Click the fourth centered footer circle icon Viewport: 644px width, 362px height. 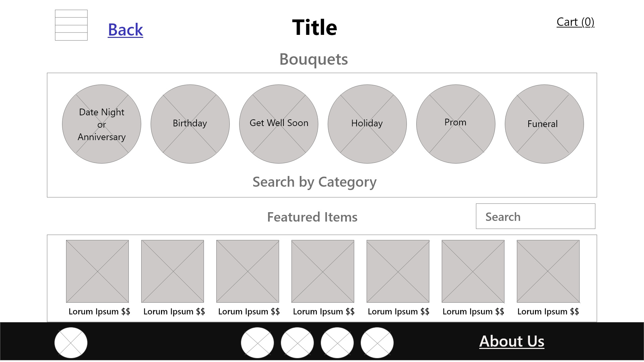377,343
